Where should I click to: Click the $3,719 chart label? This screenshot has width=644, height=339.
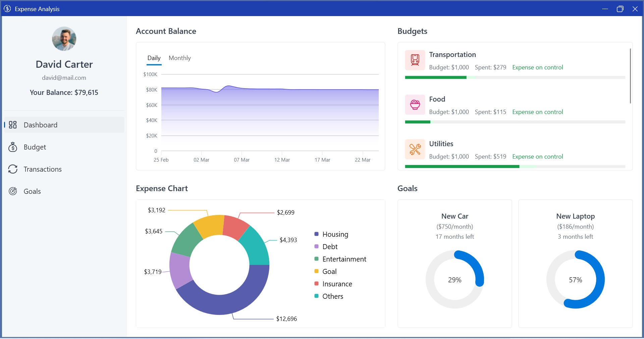tap(153, 272)
